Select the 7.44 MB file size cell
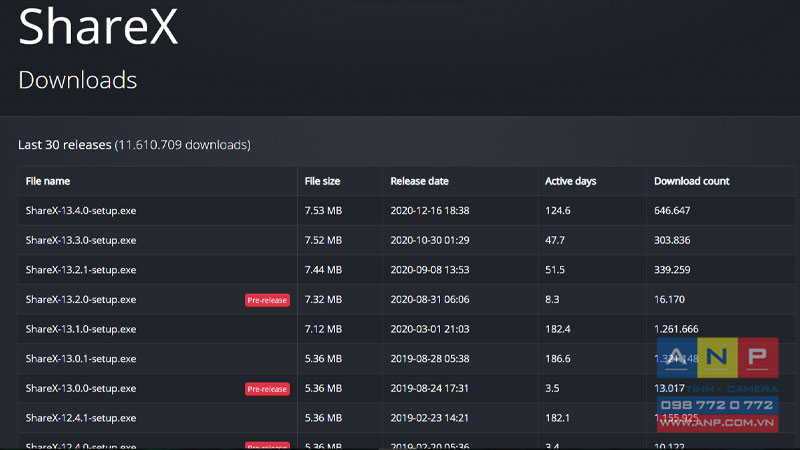This screenshot has width=800, height=450. 323,270
